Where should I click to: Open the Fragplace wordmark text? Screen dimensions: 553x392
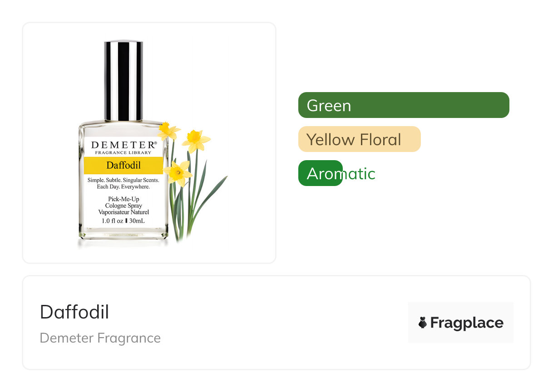467,323
